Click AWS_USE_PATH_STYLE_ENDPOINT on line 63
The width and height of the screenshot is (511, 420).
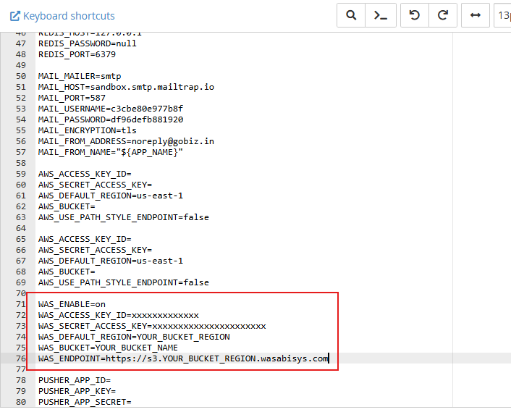tap(124, 217)
